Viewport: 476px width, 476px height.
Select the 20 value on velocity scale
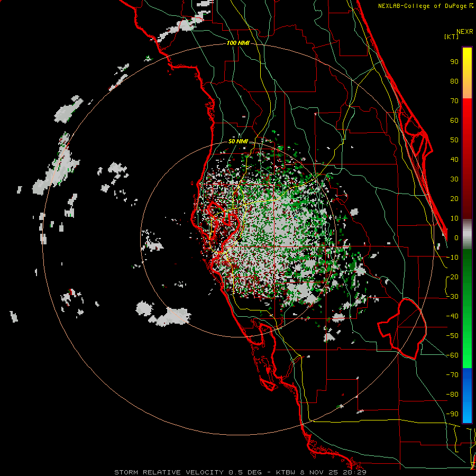pyautogui.click(x=454, y=198)
